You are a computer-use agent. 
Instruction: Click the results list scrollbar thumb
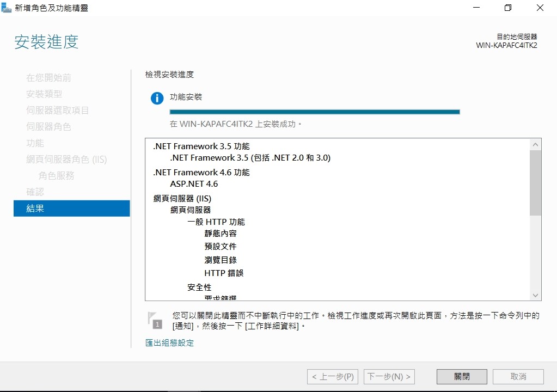(x=535, y=183)
